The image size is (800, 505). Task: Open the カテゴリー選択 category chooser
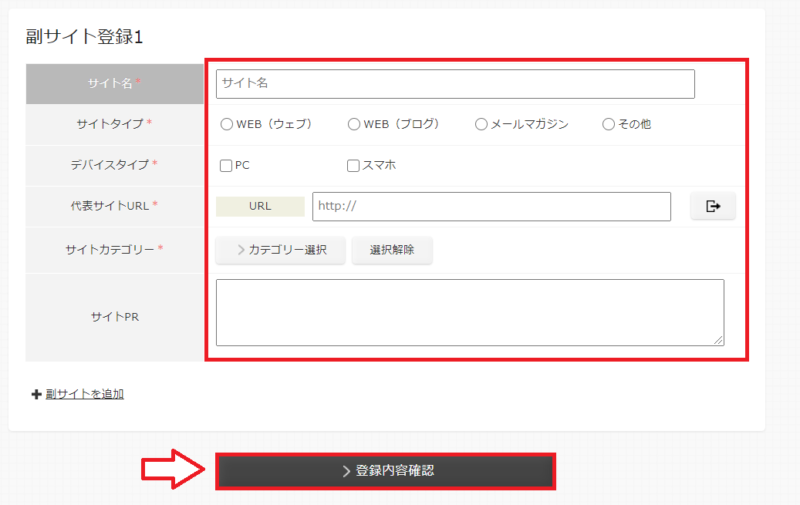coord(281,250)
